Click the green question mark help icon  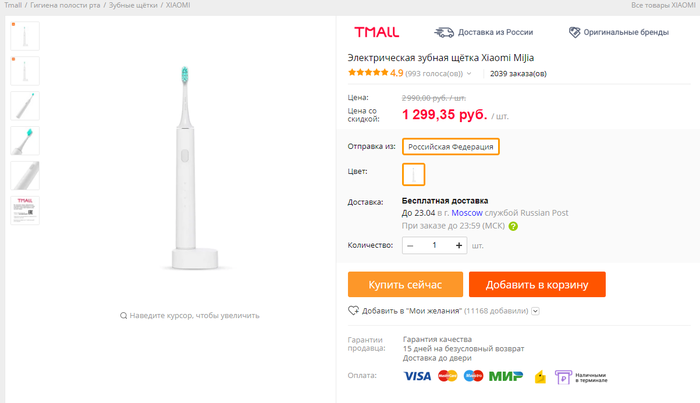[513, 226]
